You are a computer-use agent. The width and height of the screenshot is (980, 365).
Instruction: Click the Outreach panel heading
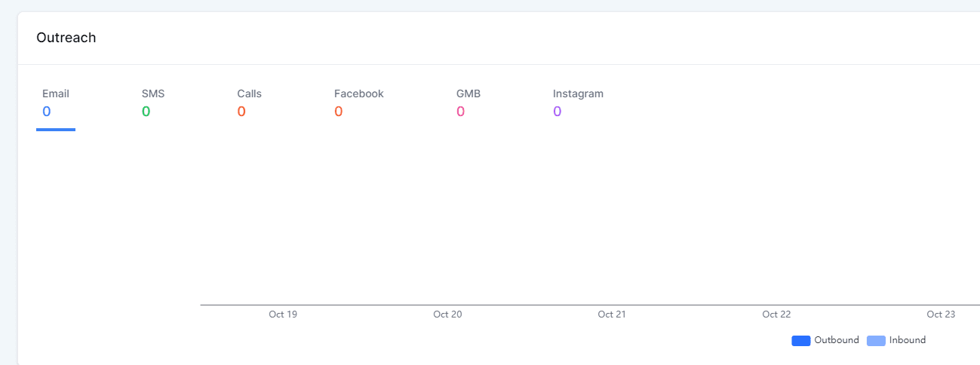[x=66, y=38]
